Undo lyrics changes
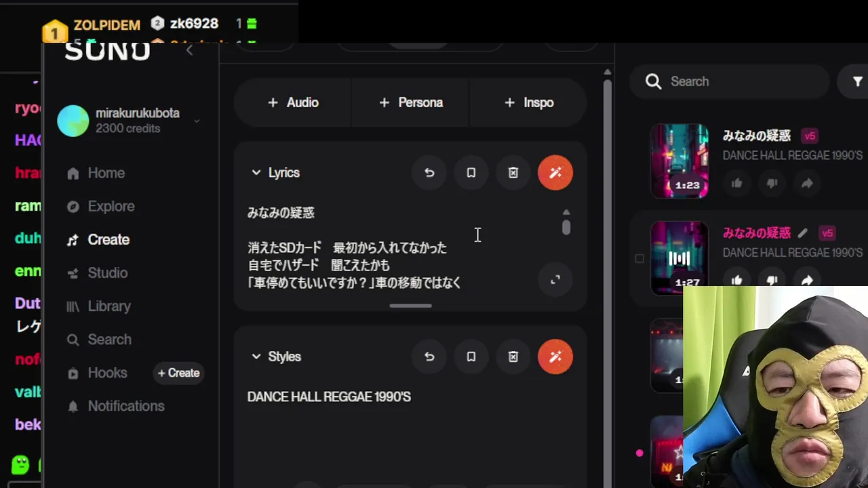The height and width of the screenshot is (488, 868). click(429, 173)
